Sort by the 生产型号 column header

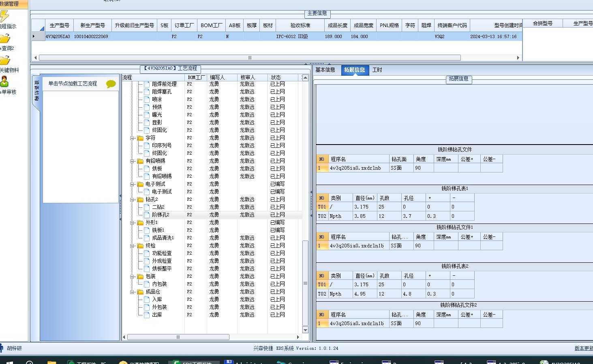[x=60, y=26]
